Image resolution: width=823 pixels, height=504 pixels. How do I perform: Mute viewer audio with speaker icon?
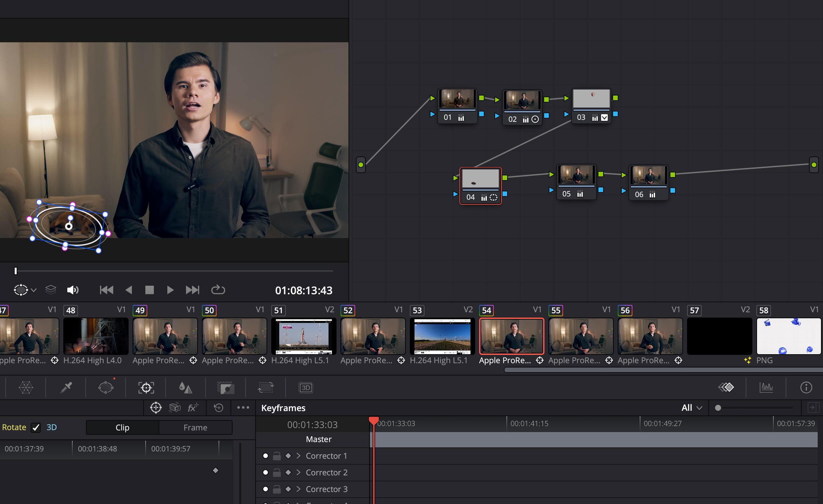tap(73, 290)
